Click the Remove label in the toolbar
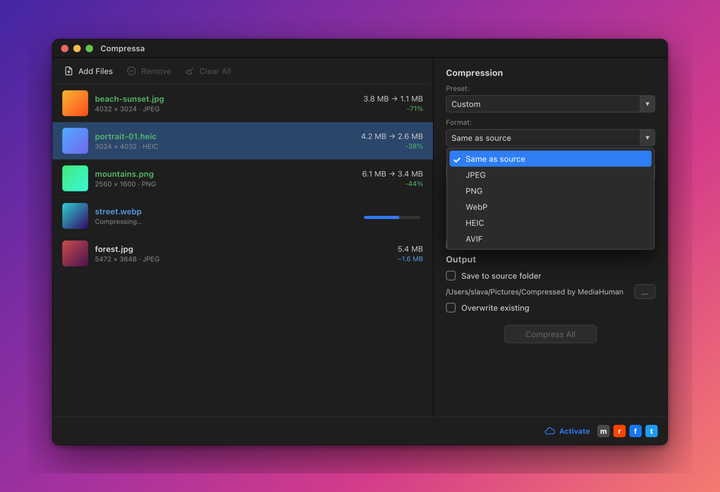Viewport: 720px width, 492px height. click(x=156, y=71)
